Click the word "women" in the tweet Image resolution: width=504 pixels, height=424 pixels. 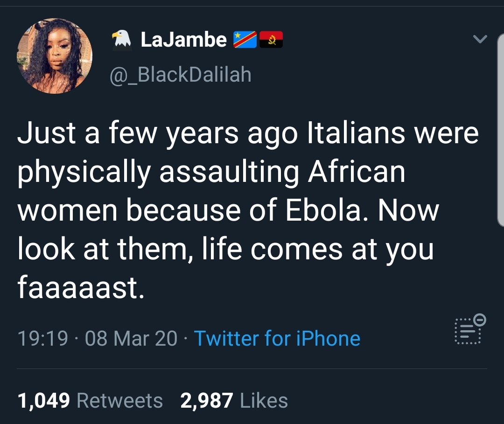[x=68, y=210]
